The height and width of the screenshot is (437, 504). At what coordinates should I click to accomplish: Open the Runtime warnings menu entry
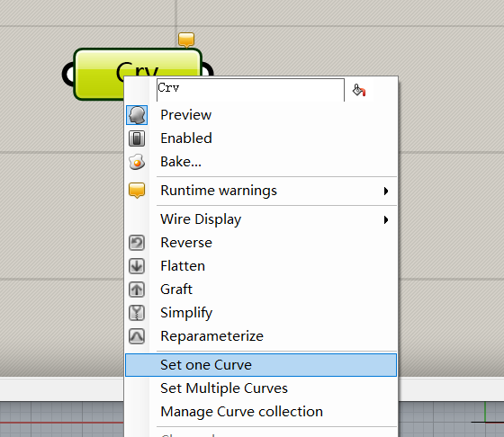(x=261, y=191)
